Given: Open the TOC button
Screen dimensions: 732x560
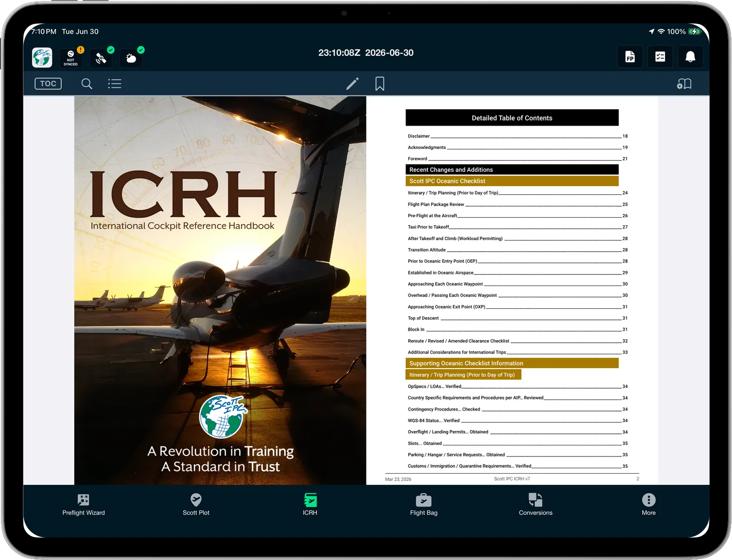Looking at the screenshot, I should [x=48, y=84].
